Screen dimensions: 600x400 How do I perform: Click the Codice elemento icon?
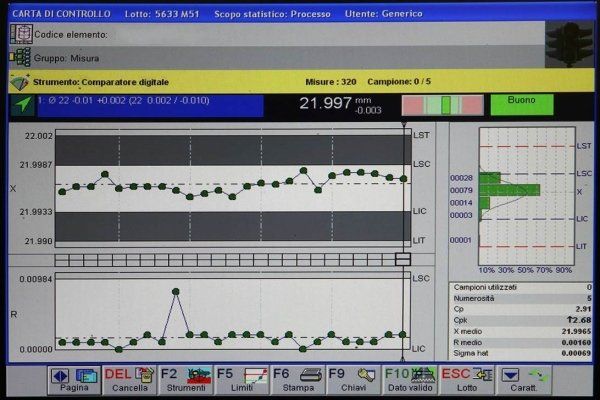20,33
